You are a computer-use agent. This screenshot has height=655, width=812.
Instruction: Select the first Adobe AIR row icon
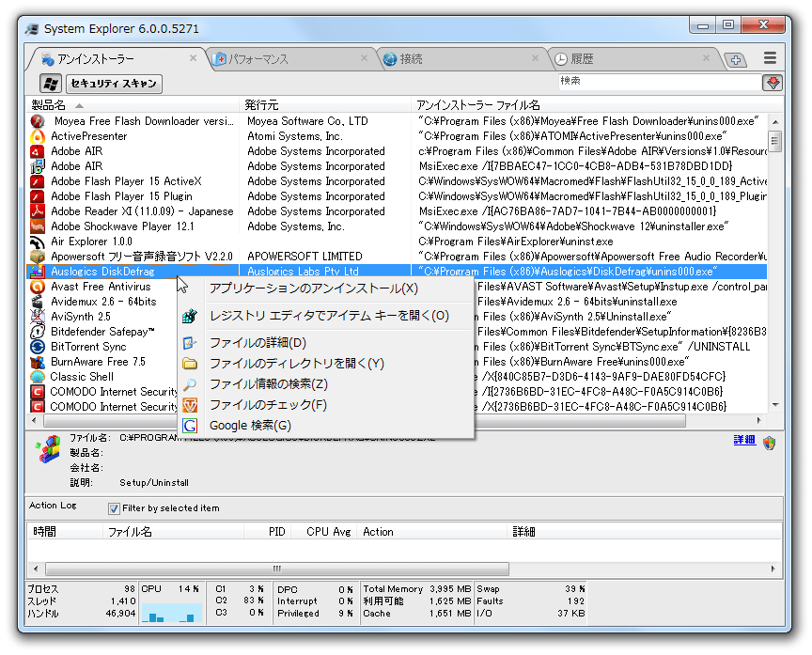point(38,151)
